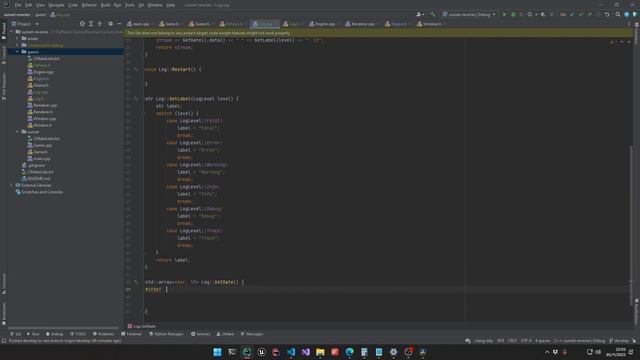The image size is (640, 360).
Task: Click the undo/rollback arrow icon
Action: (x=607, y=14)
